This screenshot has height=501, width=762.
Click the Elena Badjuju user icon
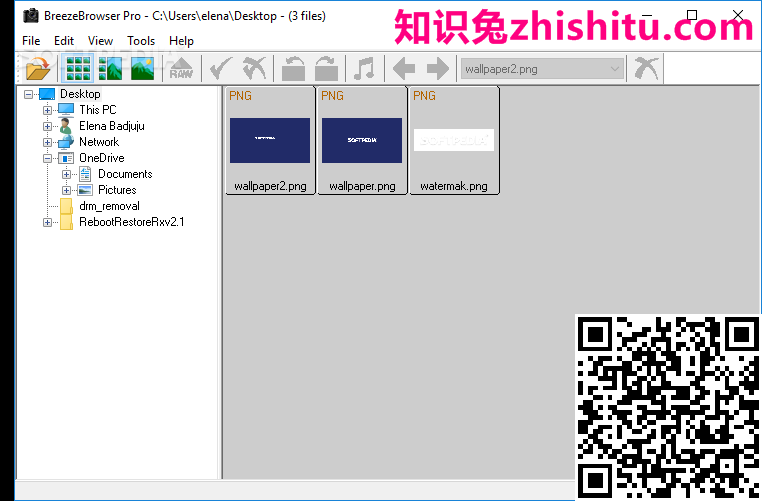[x=66, y=126]
